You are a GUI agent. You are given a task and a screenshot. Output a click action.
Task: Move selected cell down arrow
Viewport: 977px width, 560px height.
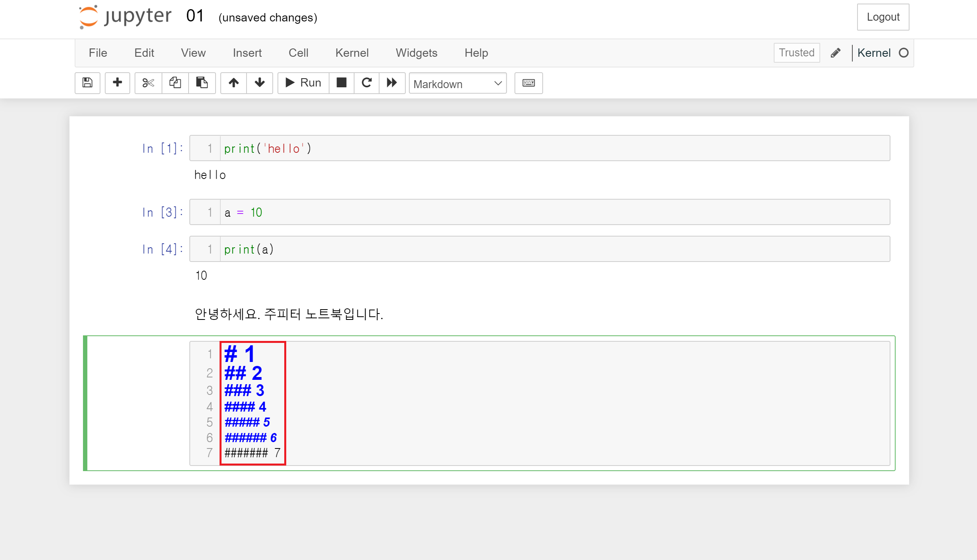pyautogui.click(x=260, y=83)
